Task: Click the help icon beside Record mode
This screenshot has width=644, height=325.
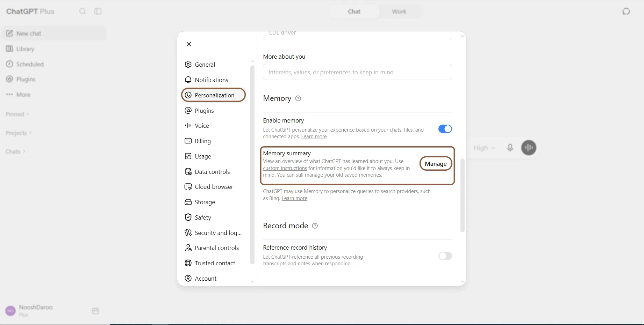Action: 315,226
